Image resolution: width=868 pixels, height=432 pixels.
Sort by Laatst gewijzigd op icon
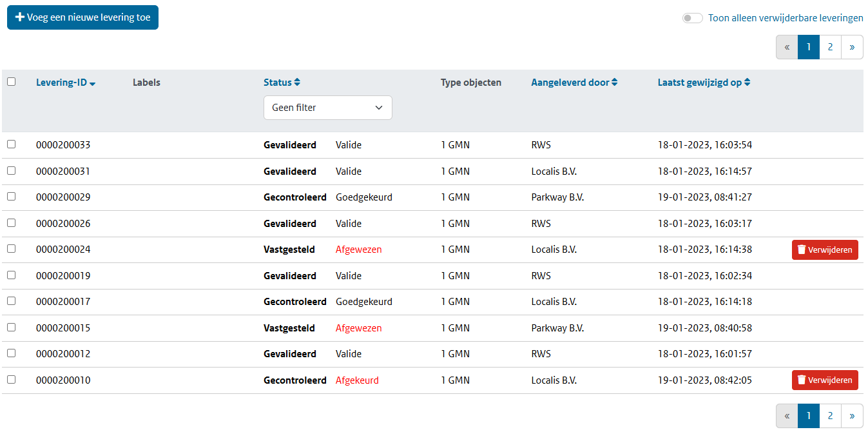pyautogui.click(x=747, y=83)
